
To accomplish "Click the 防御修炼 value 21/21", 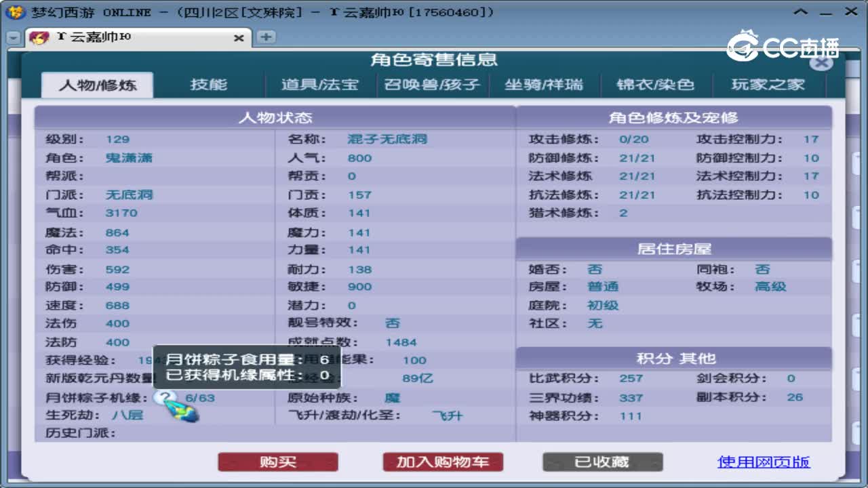I will click(637, 158).
